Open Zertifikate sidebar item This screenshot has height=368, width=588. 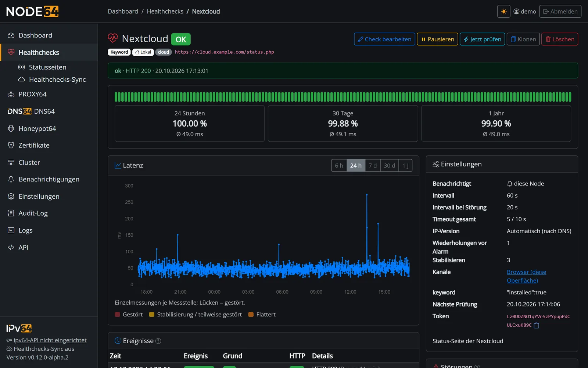49,145
